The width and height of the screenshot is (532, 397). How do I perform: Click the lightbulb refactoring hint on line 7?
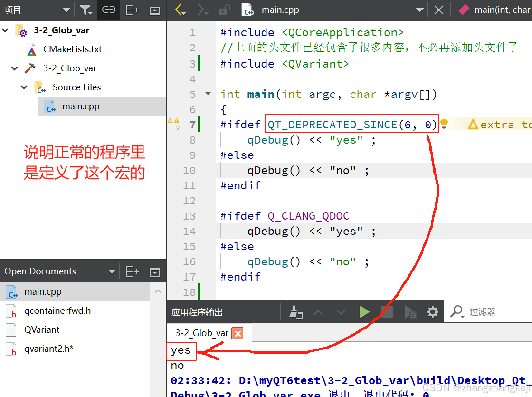tap(444, 124)
